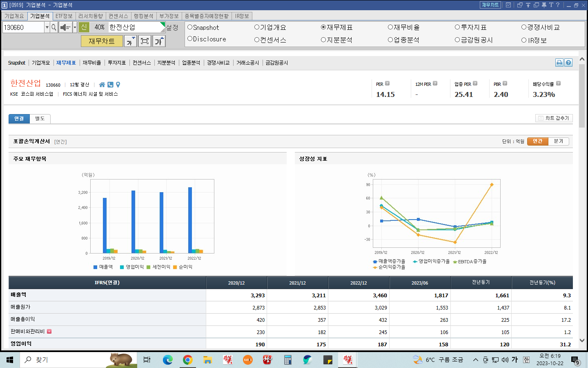This screenshot has height=368, width=588.
Task: Click the 배당수익률 help icon
Action: coord(558,83)
